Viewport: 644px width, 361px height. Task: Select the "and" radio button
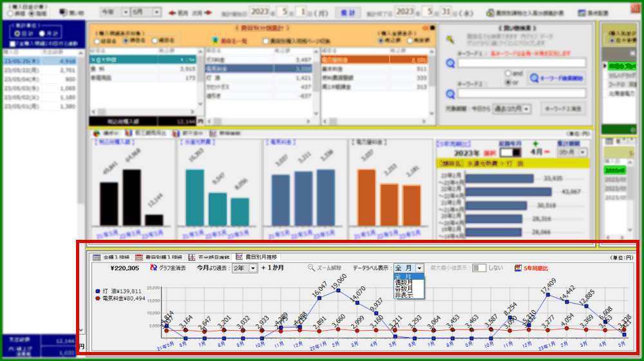click(x=509, y=73)
